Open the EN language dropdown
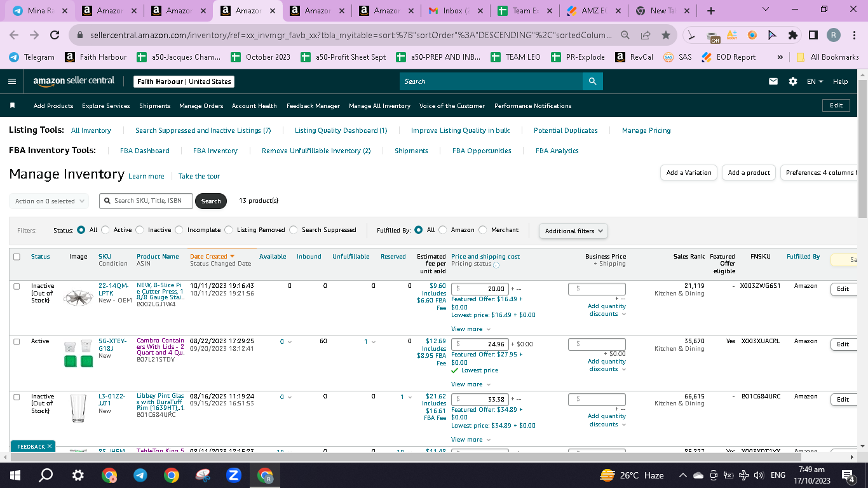The height and width of the screenshot is (488, 868). click(x=815, y=81)
